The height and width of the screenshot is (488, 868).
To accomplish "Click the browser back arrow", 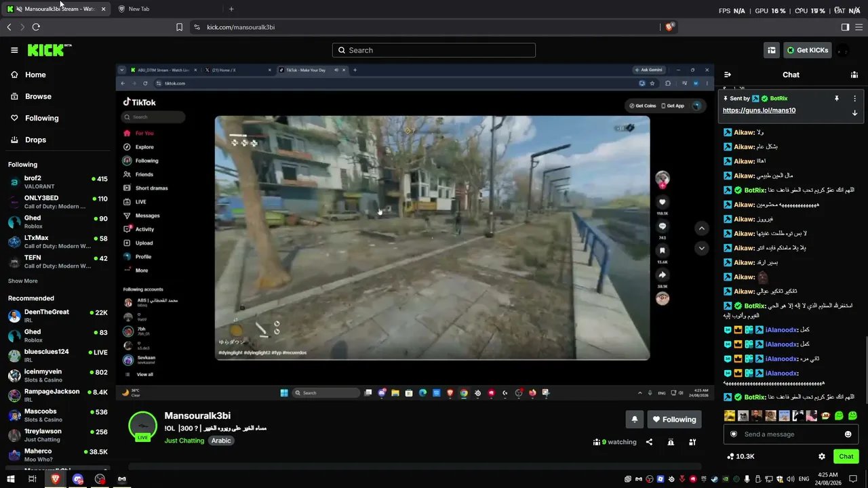I will click(9, 27).
